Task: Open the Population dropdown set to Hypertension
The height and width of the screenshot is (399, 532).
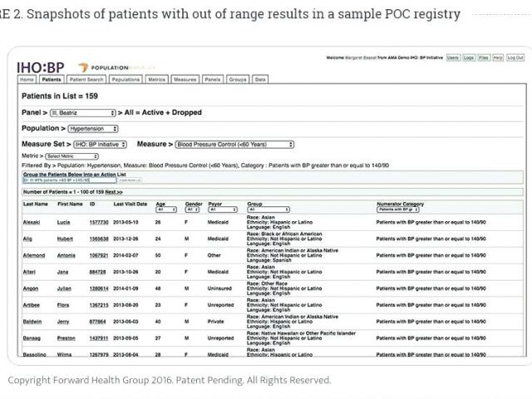Action: click(91, 128)
